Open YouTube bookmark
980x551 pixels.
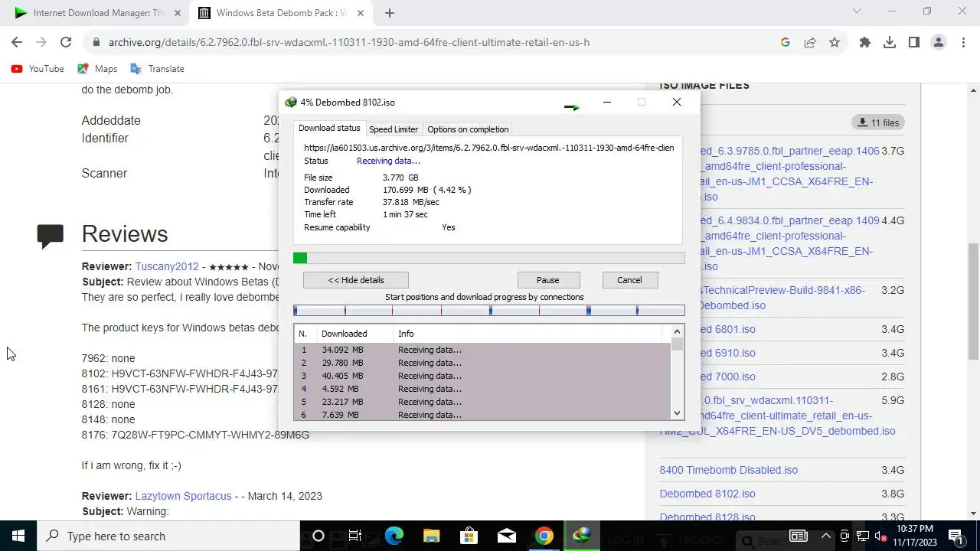click(38, 69)
